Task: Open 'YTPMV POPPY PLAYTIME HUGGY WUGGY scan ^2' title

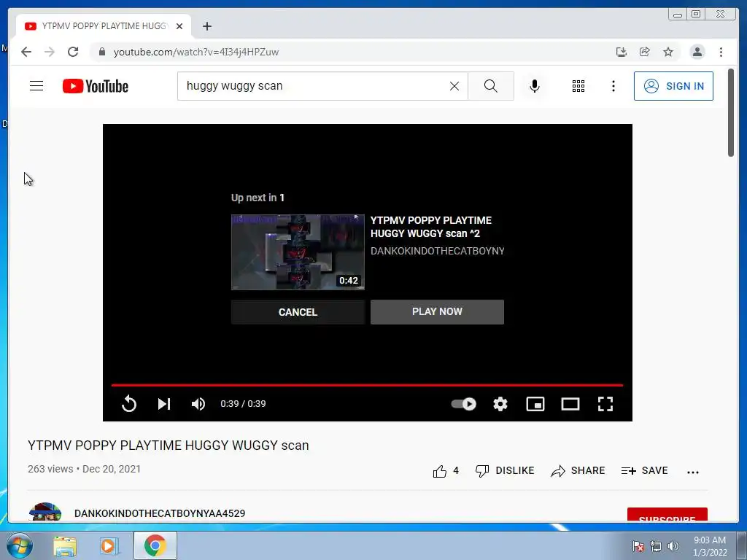Action: coord(430,227)
